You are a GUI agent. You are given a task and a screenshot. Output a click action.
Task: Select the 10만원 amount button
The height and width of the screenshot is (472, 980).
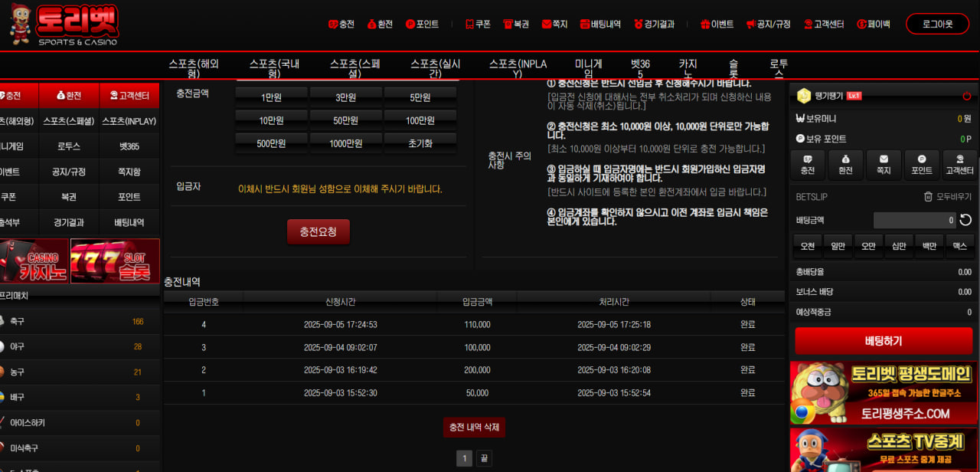pos(271,120)
